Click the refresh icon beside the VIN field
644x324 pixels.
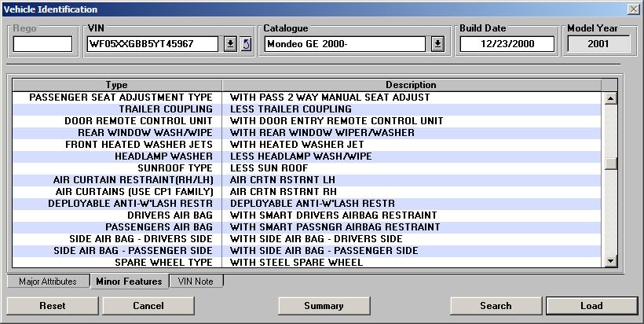click(246, 44)
